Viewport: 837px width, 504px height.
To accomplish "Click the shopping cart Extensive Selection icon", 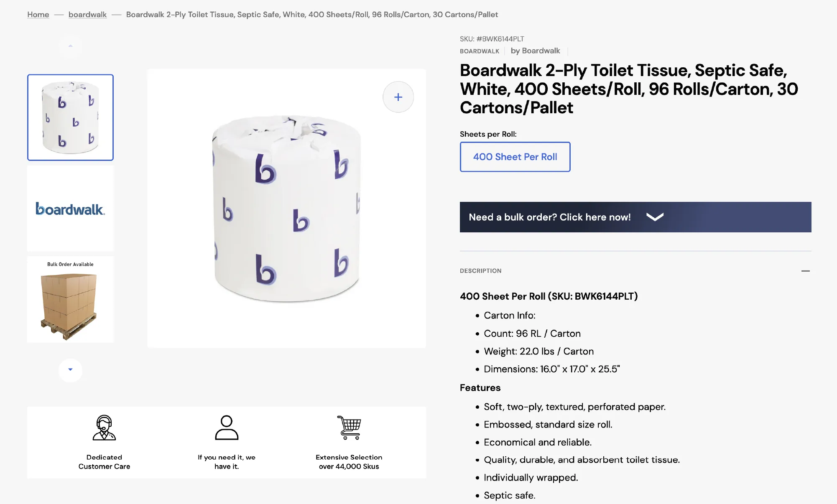I will click(349, 428).
